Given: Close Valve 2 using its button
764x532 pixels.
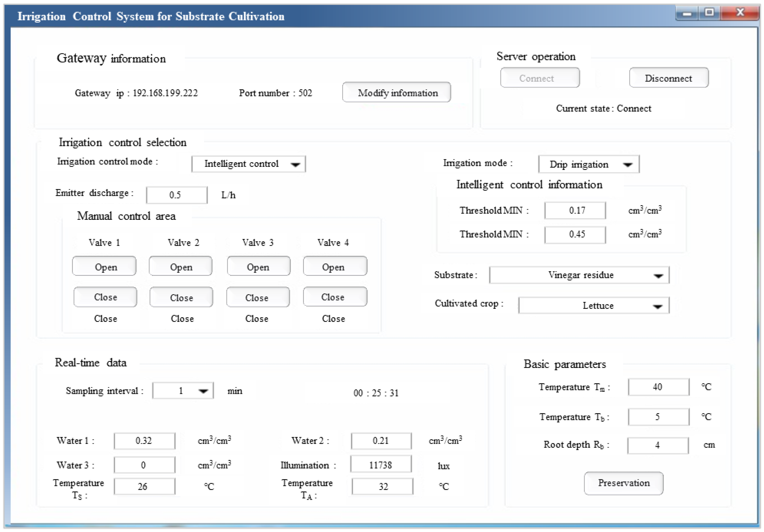Looking at the screenshot, I should tap(181, 297).
